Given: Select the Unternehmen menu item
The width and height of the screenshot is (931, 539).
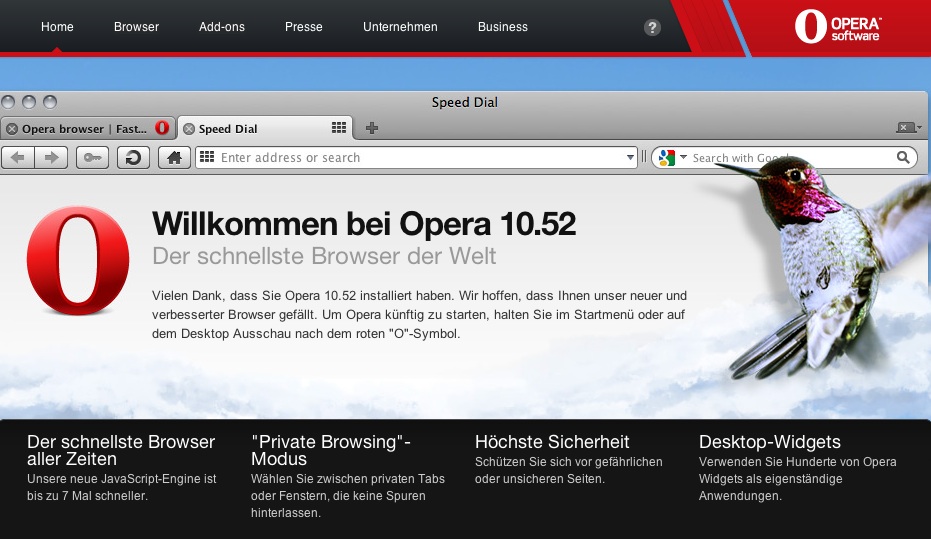Looking at the screenshot, I should pos(400,27).
